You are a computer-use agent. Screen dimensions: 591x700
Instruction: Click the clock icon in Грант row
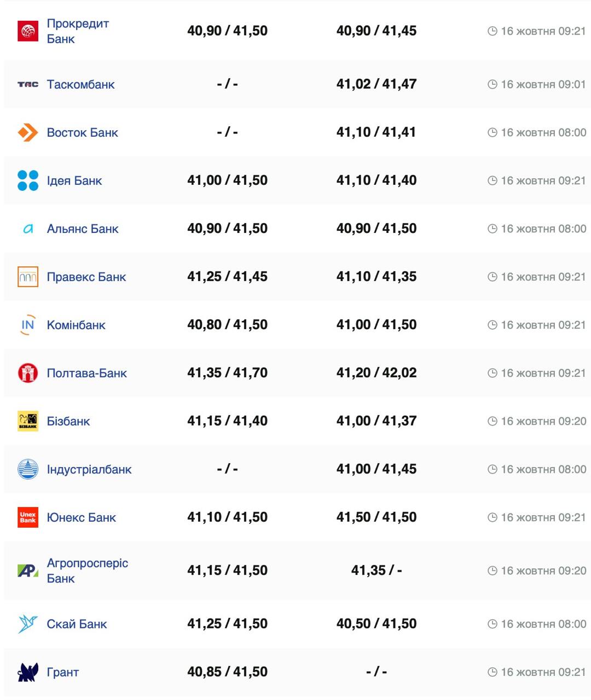coord(492,672)
